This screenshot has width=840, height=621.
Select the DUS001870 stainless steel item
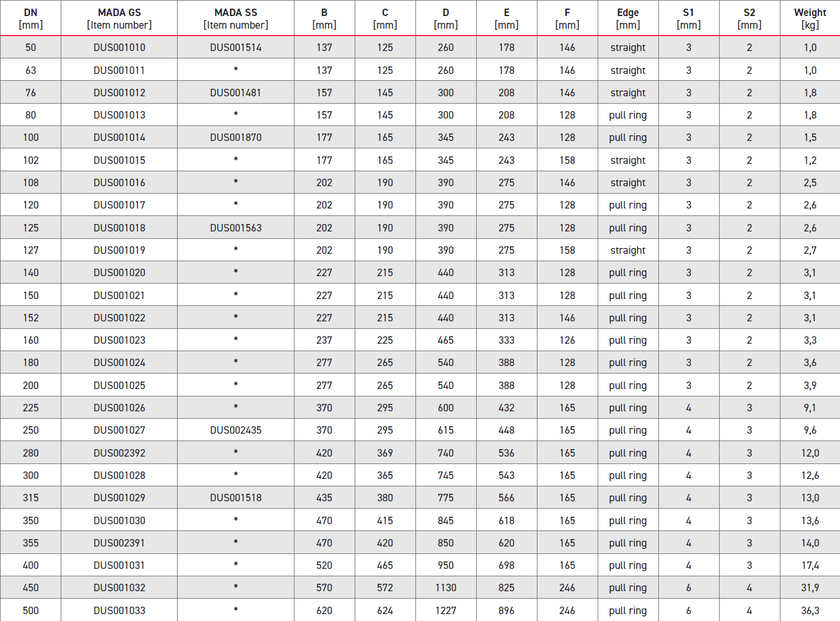pyautogui.click(x=235, y=137)
